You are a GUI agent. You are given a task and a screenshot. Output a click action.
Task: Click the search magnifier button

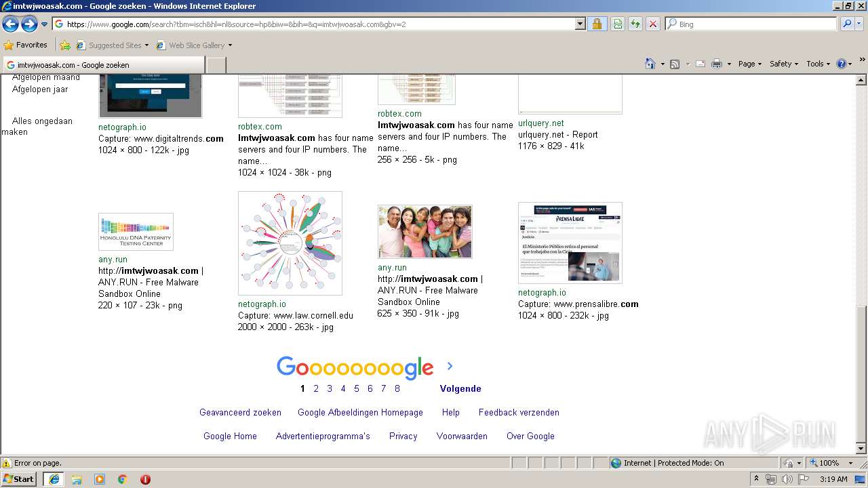tap(846, 24)
